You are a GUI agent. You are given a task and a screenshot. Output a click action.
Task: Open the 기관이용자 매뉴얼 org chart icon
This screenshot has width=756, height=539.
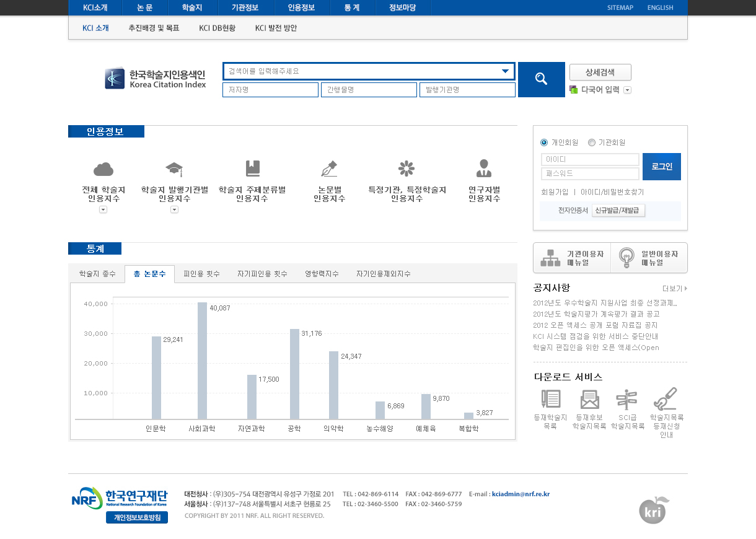[x=550, y=258]
